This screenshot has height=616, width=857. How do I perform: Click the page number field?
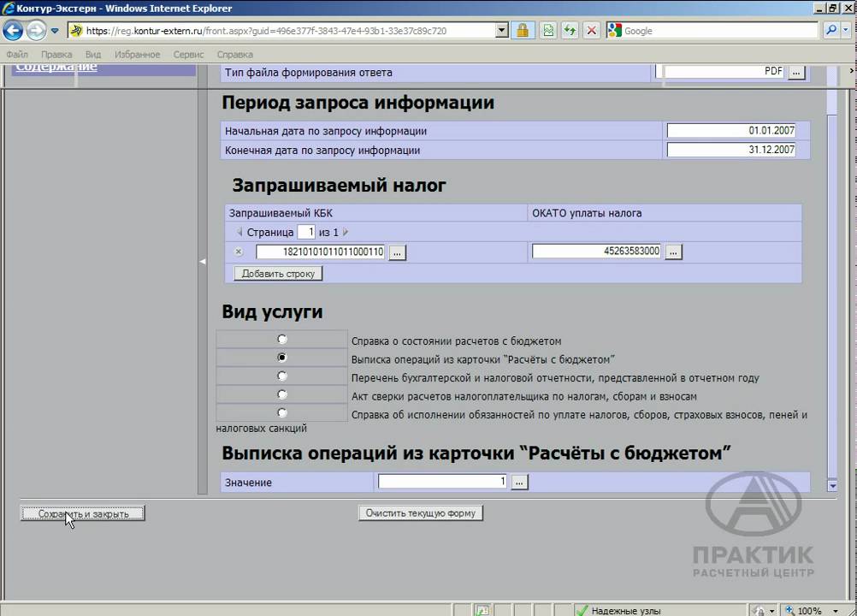point(306,232)
